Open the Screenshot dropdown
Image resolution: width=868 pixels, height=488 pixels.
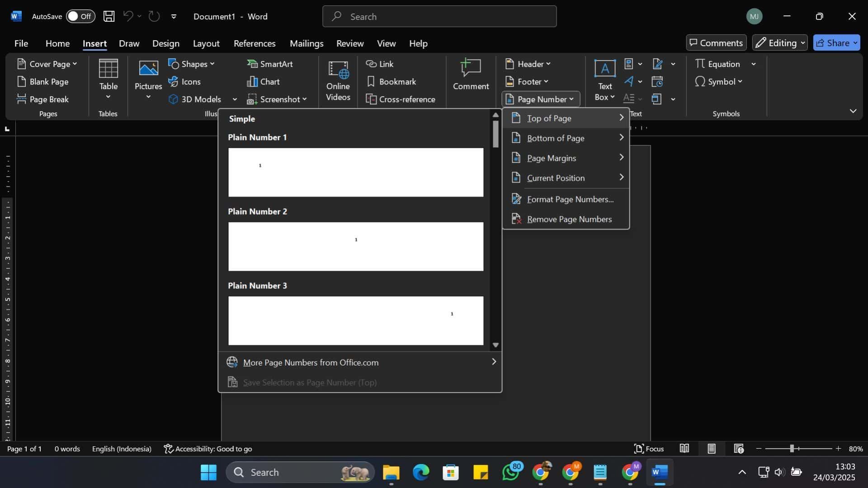tap(277, 99)
